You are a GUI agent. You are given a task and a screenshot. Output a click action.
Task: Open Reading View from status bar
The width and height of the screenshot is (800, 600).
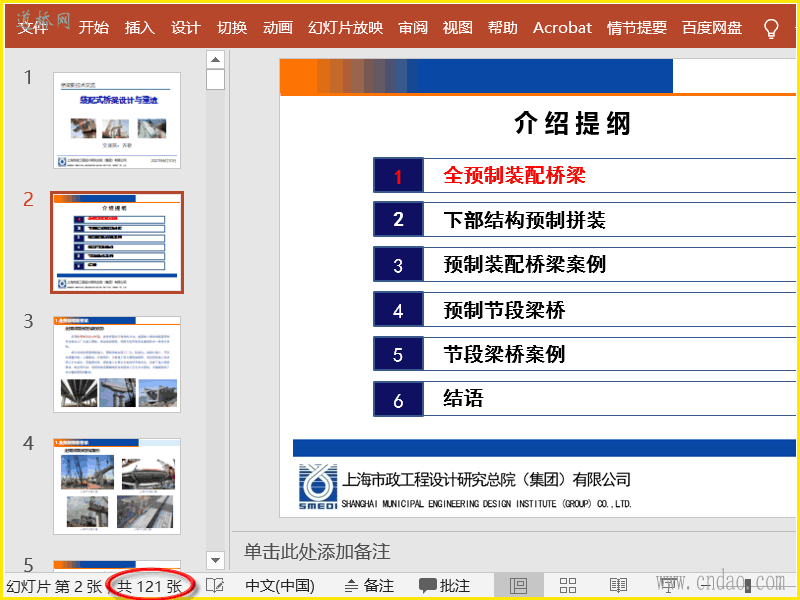click(x=619, y=586)
